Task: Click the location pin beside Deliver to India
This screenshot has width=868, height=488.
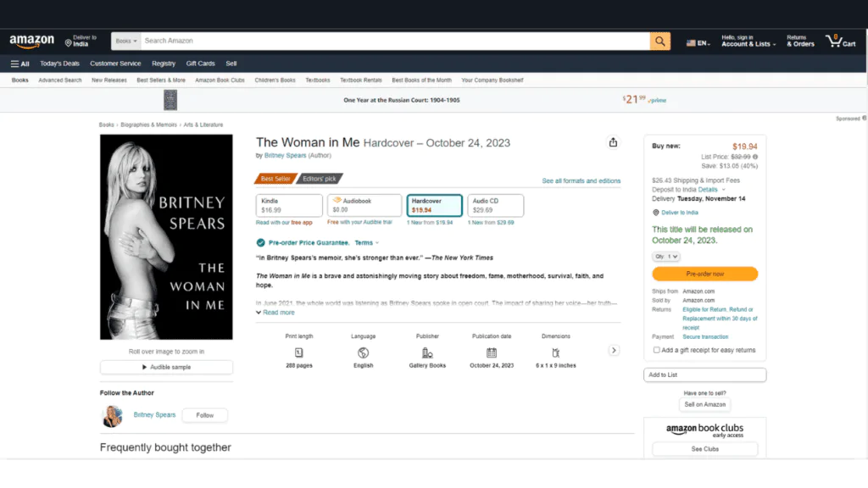Action: coord(655,213)
